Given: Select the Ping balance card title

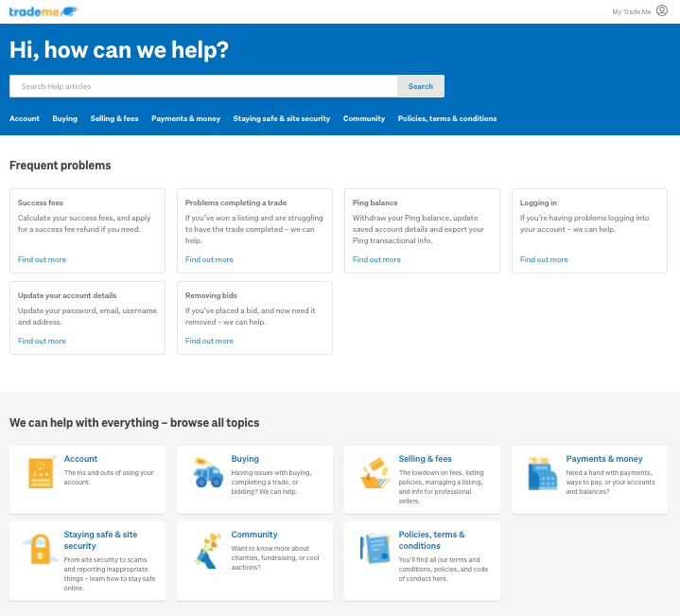Looking at the screenshot, I should click(375, 202).
